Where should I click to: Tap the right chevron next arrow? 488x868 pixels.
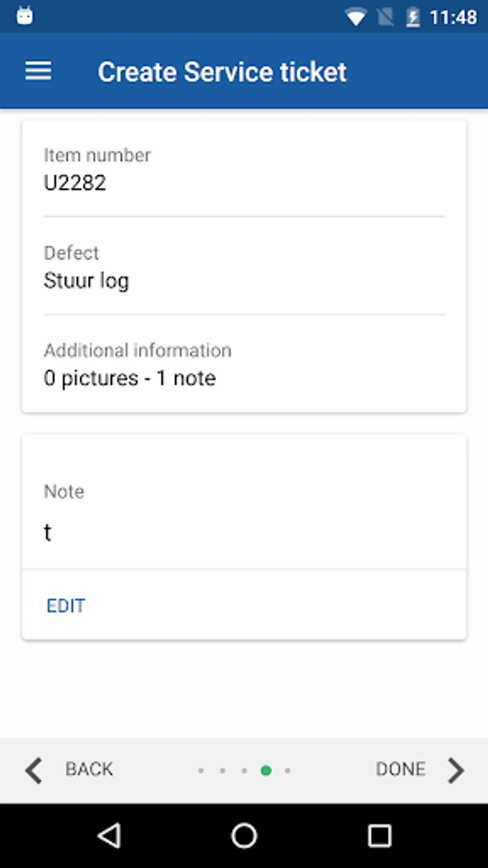click(455, 770)
